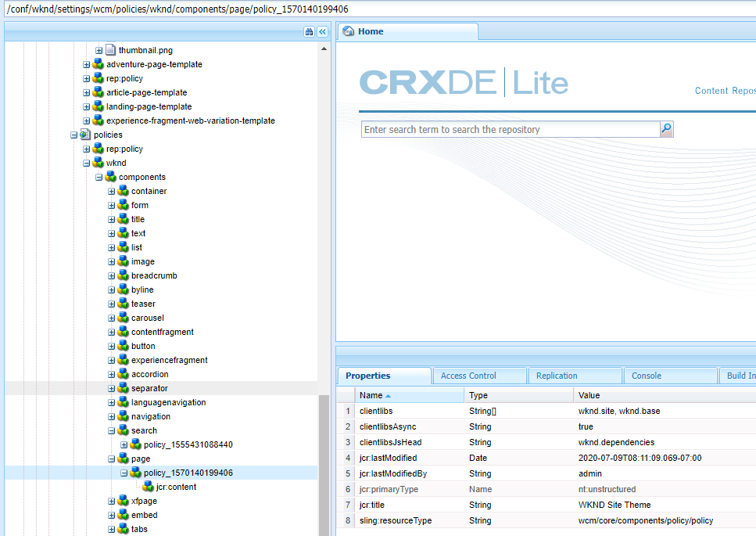Collapse the tree panel with double-chevron icon

[x=323, y=32]
